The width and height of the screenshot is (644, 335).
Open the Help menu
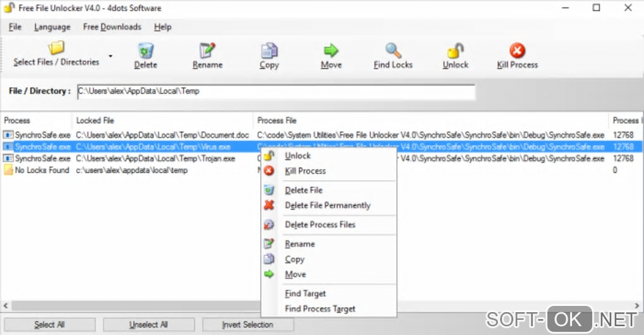click(163, 27)
